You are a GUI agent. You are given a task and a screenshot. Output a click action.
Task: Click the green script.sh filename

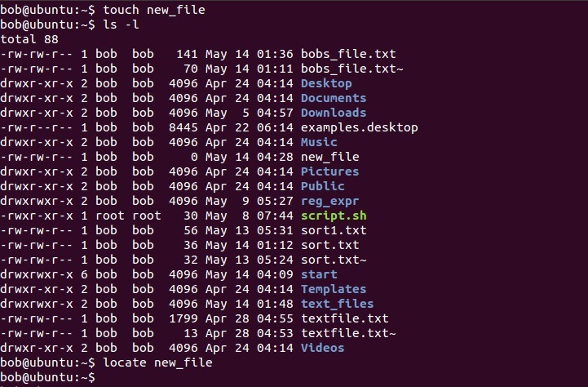click(x=334, y=216)
